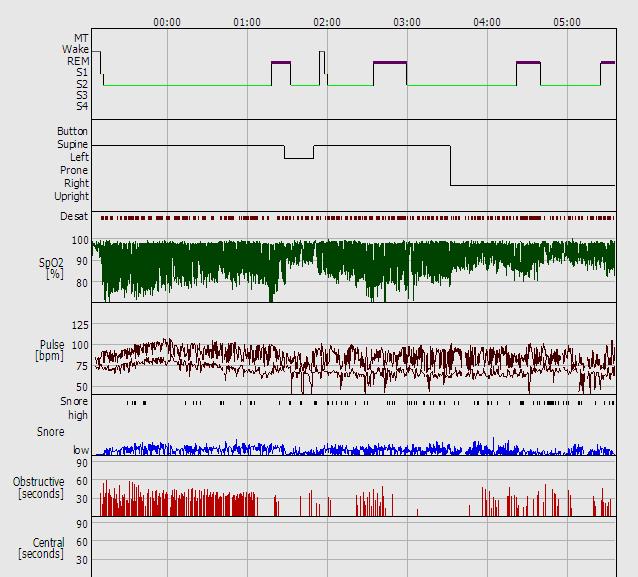Click the Snore channel label above high
The height and width of the screenshot is (577, 638).
click(x=74, y=401)
